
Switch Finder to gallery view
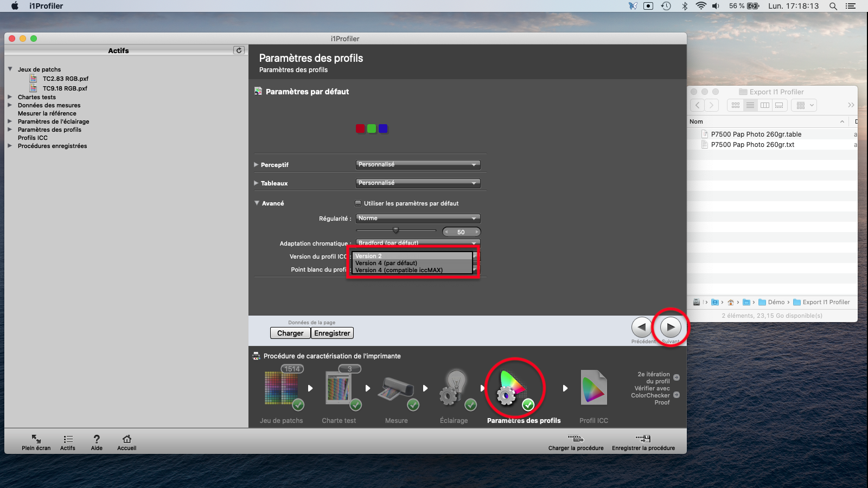[x=780, y=105]
